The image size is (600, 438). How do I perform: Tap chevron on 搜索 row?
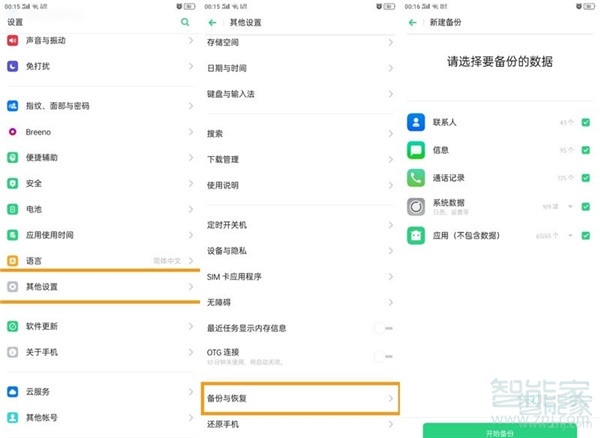(x=390, y=134)
